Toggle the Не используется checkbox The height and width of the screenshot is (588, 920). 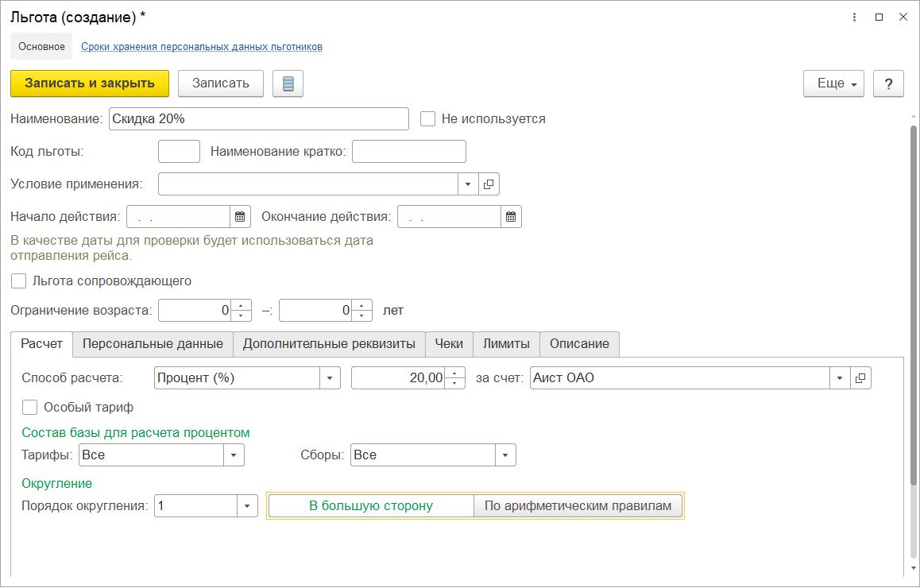[x=427, y=118]
